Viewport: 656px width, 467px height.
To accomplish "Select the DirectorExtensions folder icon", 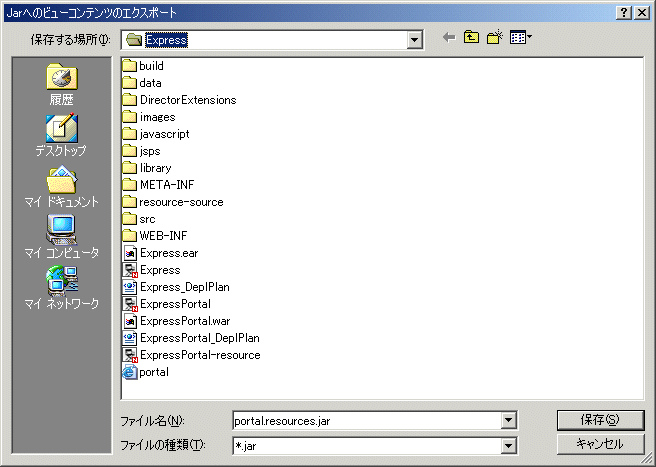I will point(130,100).
